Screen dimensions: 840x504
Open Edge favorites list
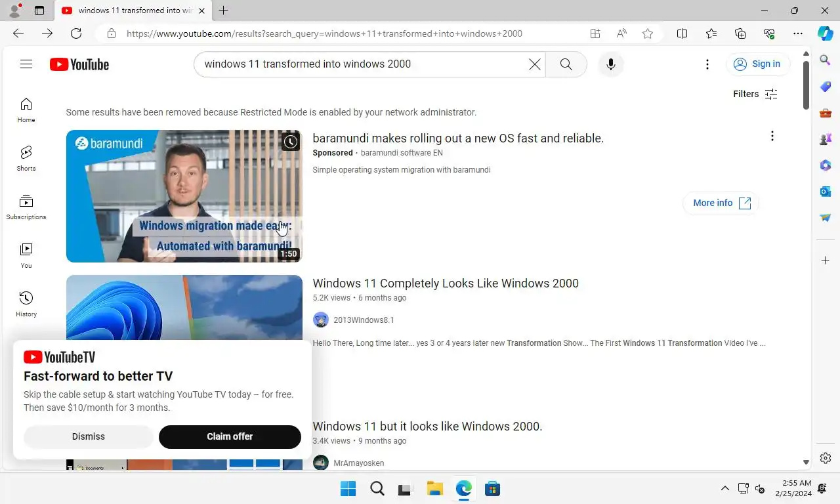711,33
